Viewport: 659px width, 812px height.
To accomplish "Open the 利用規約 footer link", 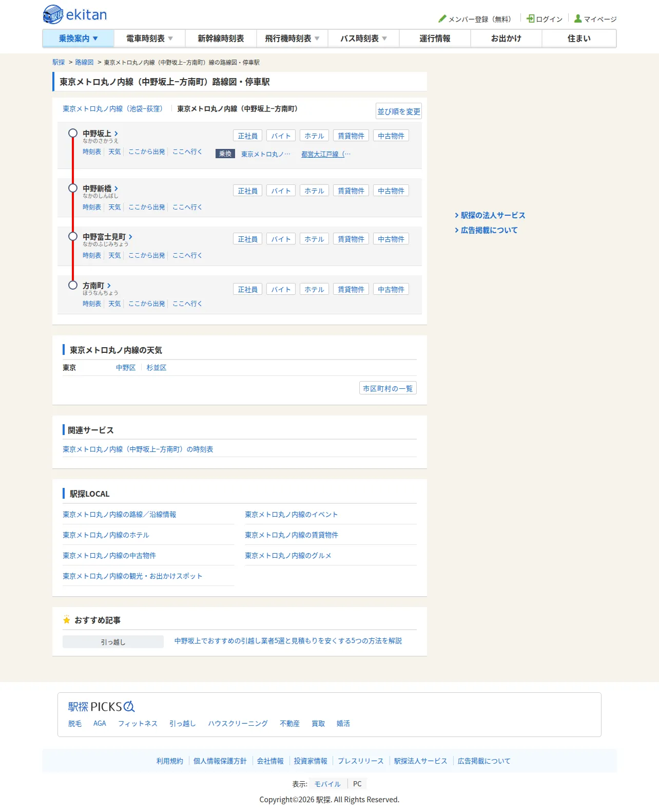I will coord(170,761).
